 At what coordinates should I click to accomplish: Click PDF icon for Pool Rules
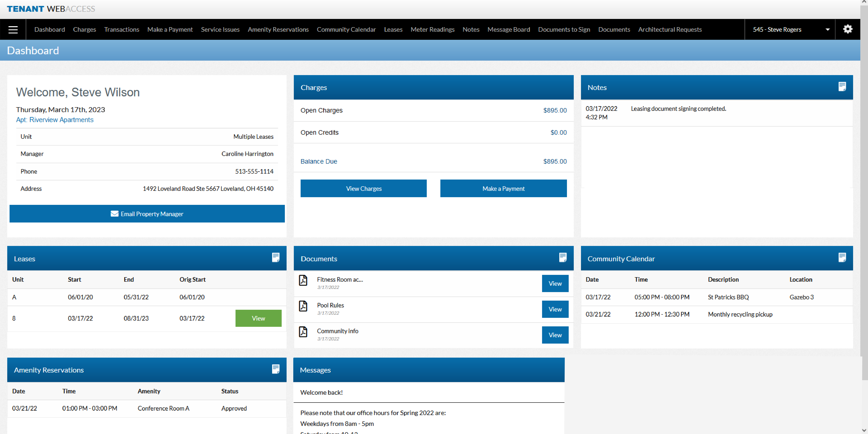coord(303,306)
